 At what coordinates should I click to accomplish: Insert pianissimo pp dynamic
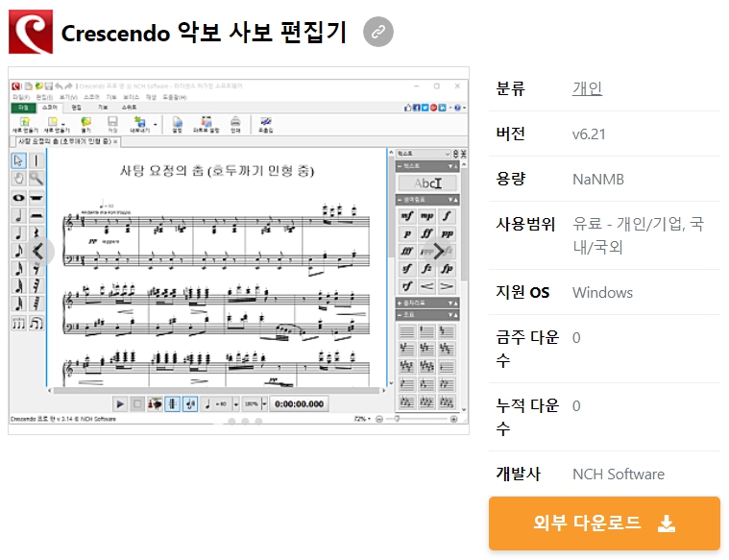pyautogui.click(x=447, y=234)
